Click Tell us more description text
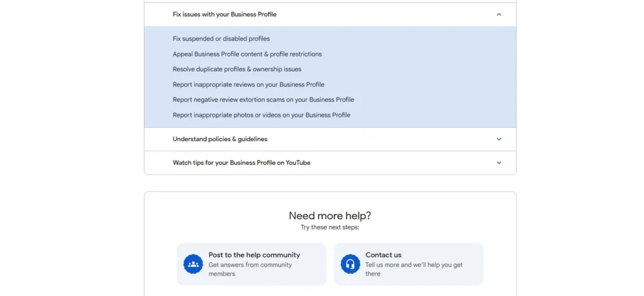Viewport: 644px width, 296px height. (x=413, y=269)
